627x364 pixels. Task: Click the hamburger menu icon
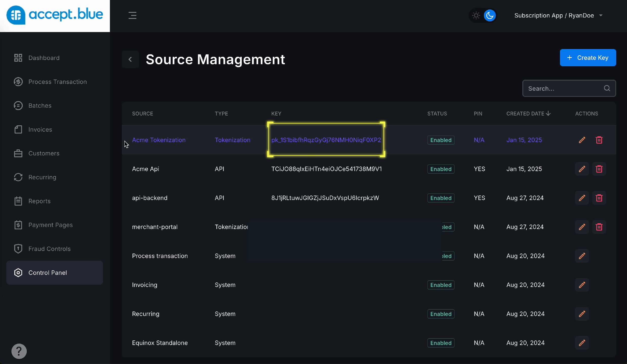point(133,15)
